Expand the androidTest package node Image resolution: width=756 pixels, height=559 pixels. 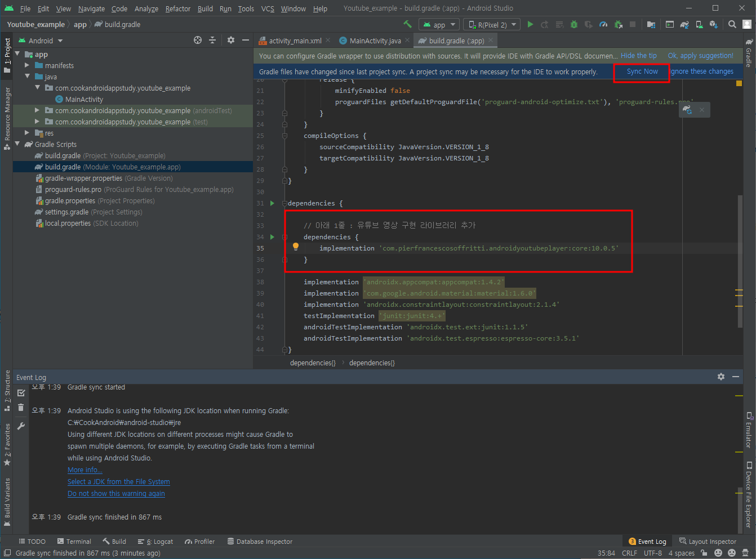tap(37, 110)
